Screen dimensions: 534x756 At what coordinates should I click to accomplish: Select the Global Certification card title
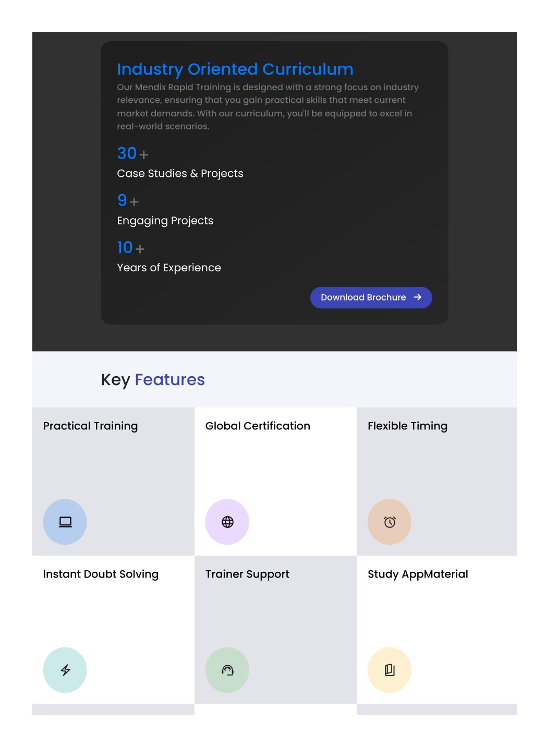coord(258,426)
